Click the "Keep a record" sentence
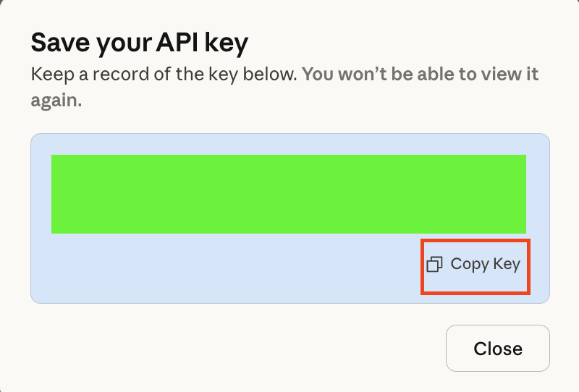The width and height of the screenshot is (579, 392). [x=164, y=74]
